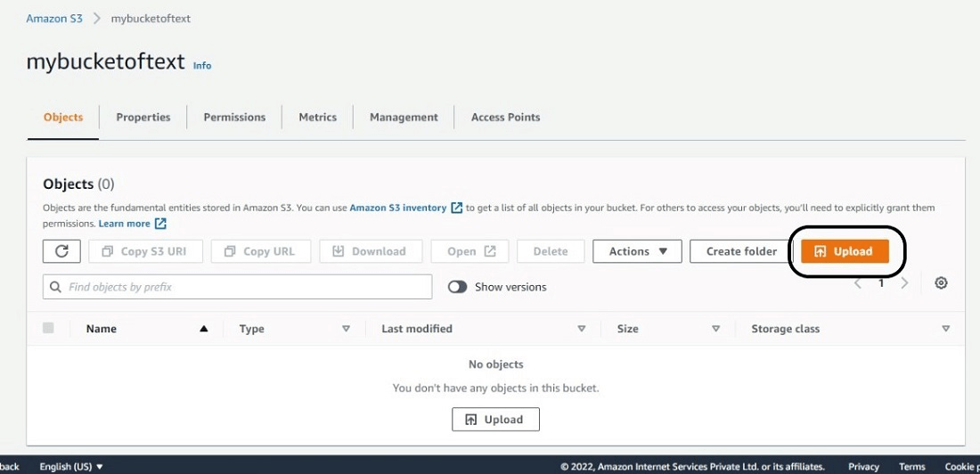This screenshot has width=980, height=474.
Task: Switch to the Permissions tab
Action: [x=234, y=117]
